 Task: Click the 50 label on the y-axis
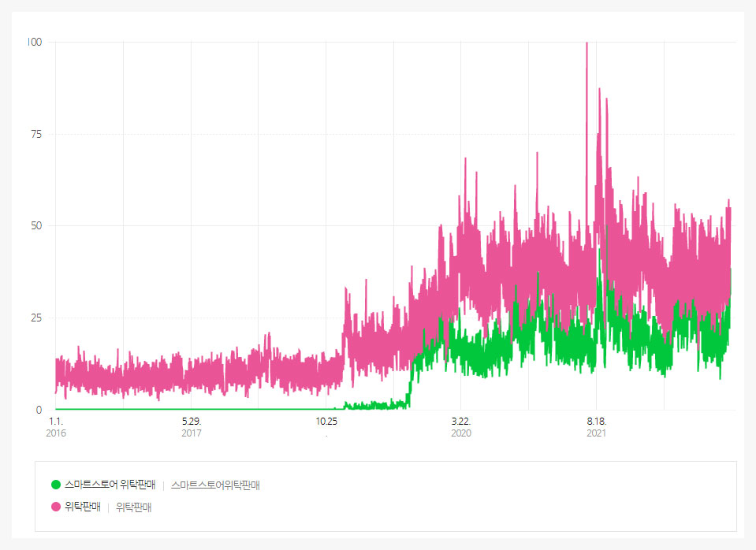click(x=36, y=226)
